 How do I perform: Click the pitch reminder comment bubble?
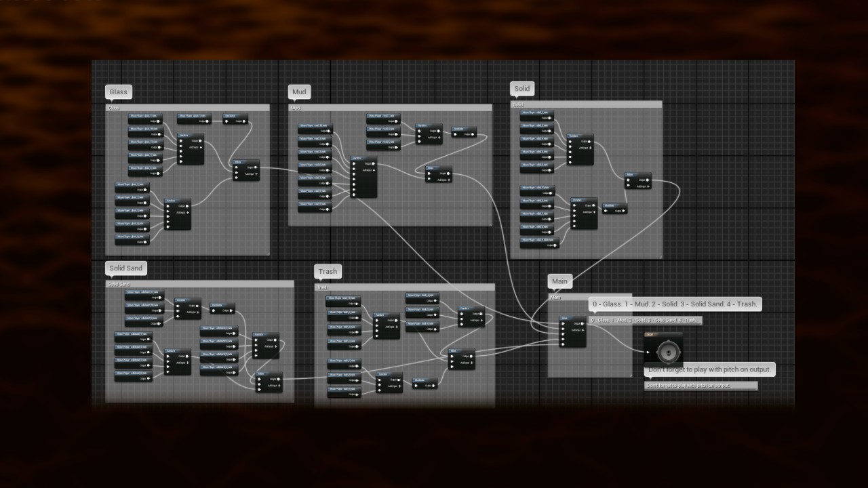(x=709, y=370)
